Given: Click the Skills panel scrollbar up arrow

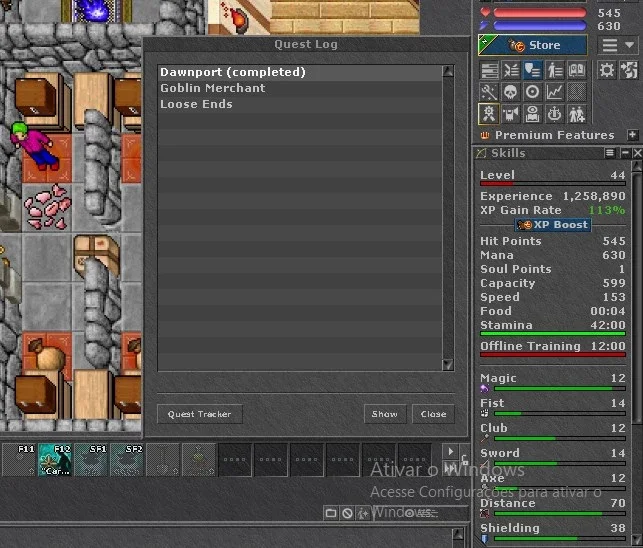Looking at the screenshot, I should (636, 166).
